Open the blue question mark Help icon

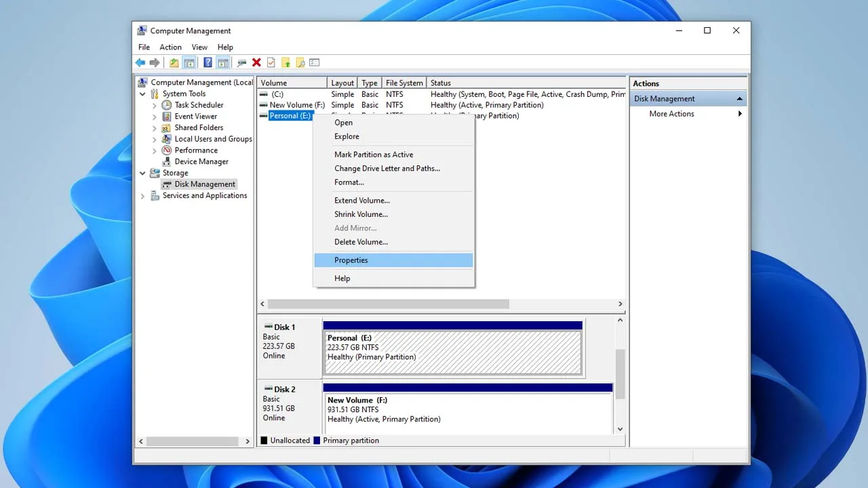(208, 62)
